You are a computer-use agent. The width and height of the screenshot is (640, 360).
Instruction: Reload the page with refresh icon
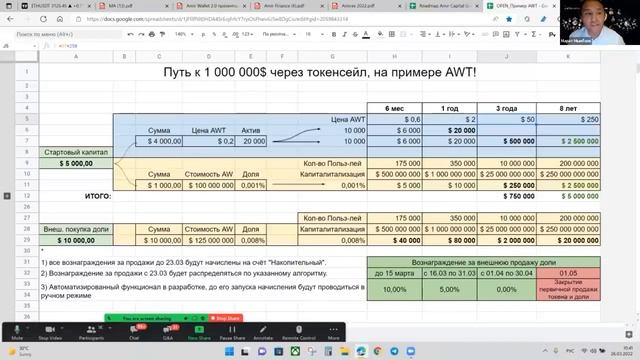(43, 19)
